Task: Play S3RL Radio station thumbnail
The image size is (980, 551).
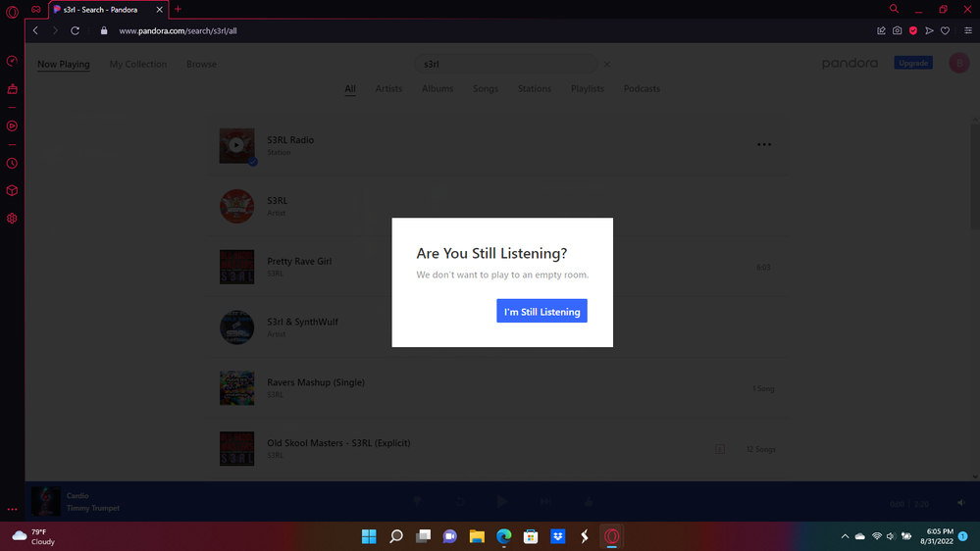Action: pos(236,145)
